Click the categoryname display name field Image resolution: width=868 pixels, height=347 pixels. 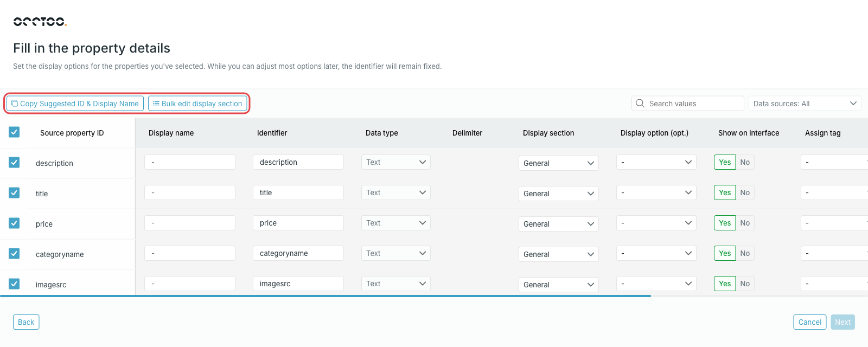190,253
